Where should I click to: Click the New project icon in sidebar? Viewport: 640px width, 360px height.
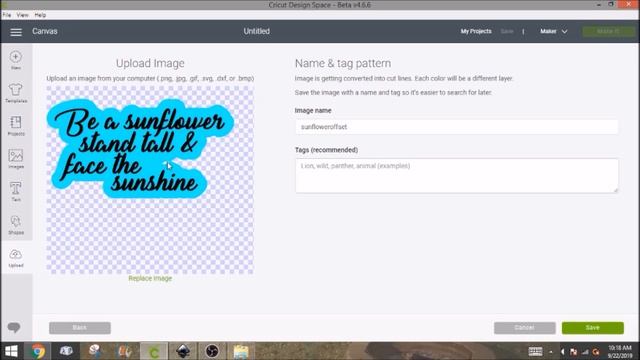point(16,60)
